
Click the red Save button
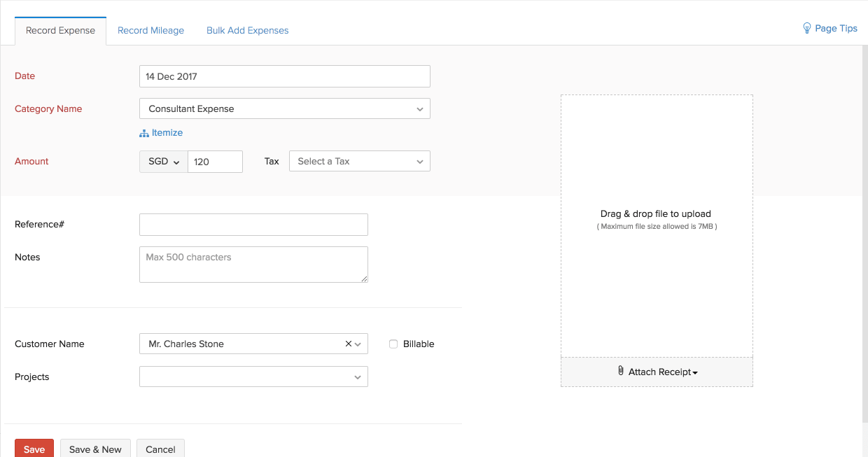click(34, 449)
